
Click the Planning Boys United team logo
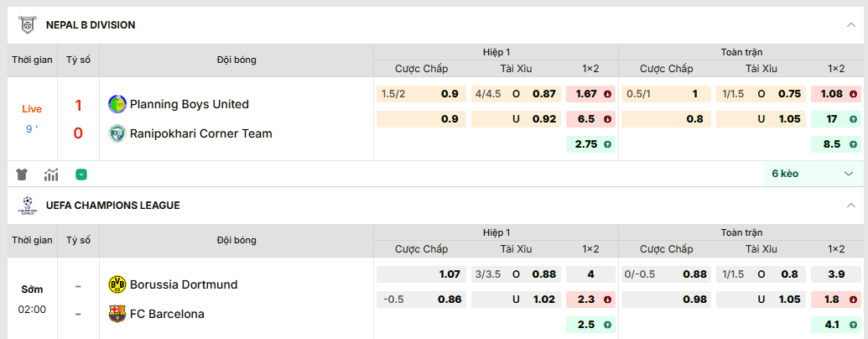pos(117,104)
